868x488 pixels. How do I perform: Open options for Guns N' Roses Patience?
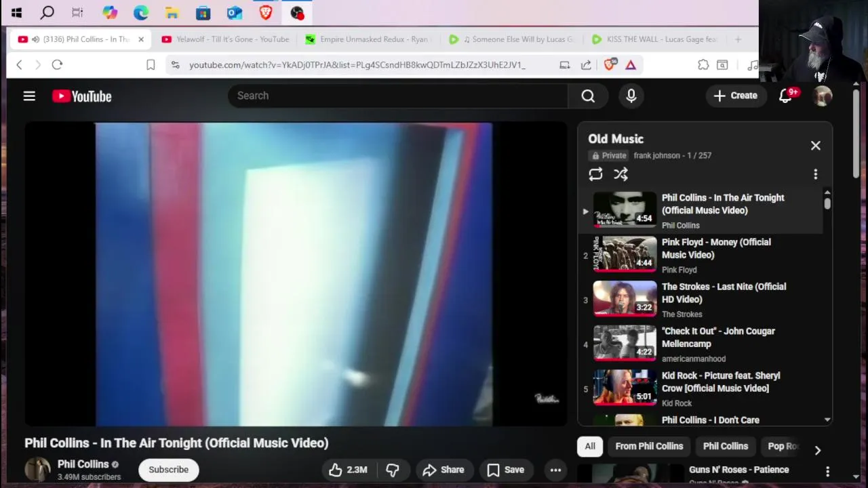pyautogui.click(x=827, y=471)
